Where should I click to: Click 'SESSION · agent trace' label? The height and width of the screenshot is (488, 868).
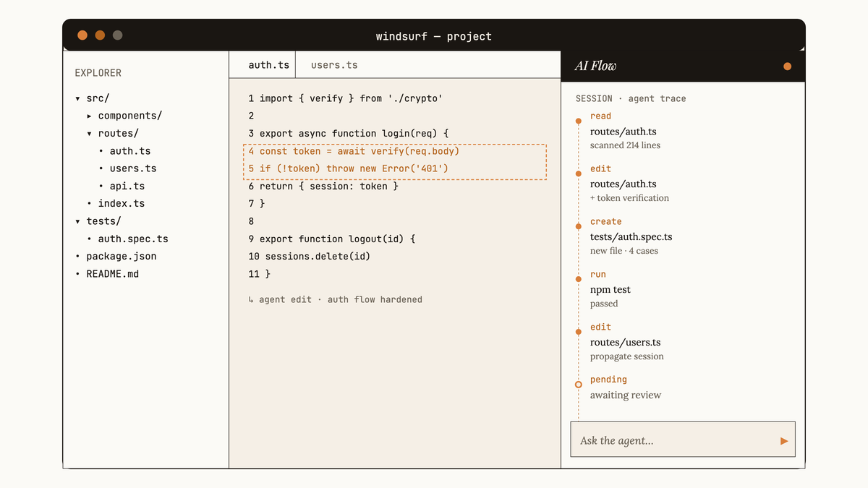coord(631,98)
